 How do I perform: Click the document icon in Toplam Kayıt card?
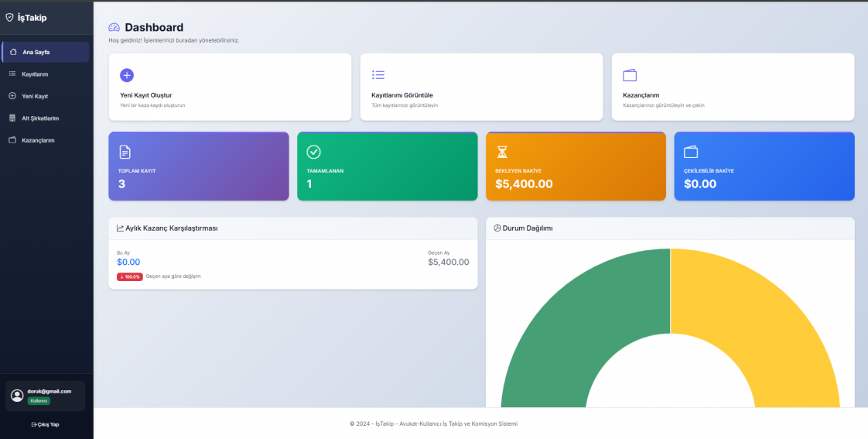coord(125,152)
